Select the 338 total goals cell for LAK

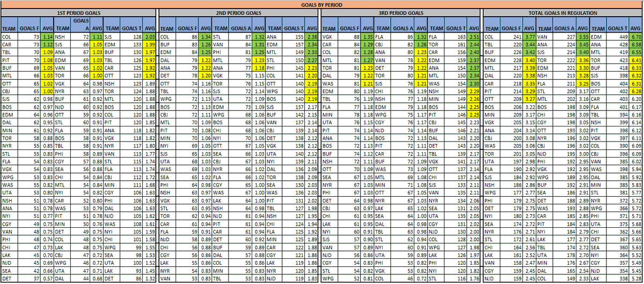click(618, 279)
